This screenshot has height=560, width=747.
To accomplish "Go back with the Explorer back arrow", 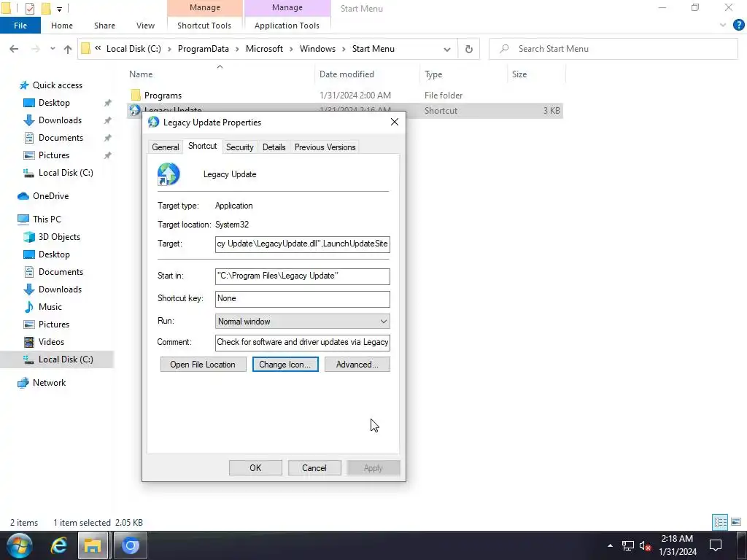I will pos(15,49).
